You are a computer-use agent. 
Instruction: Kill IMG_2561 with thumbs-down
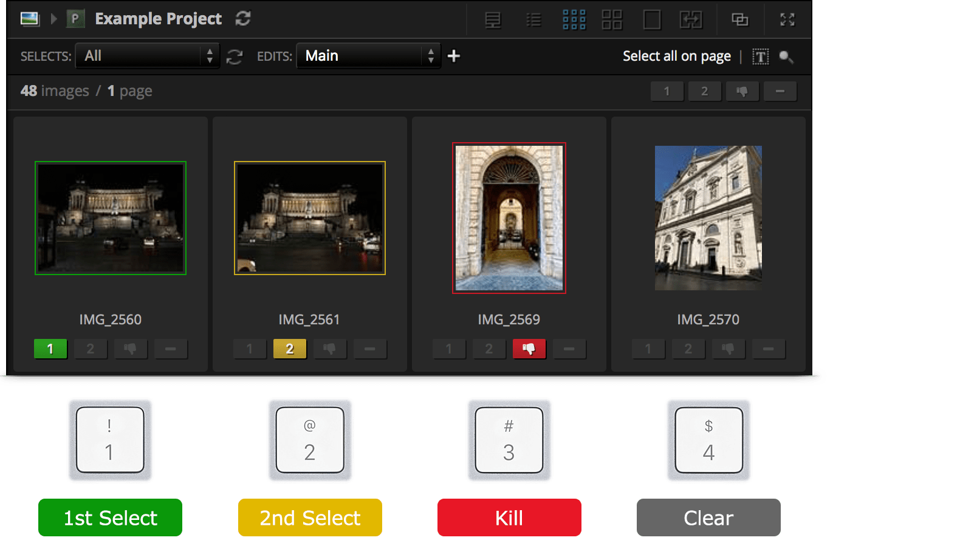pos(330,349)
